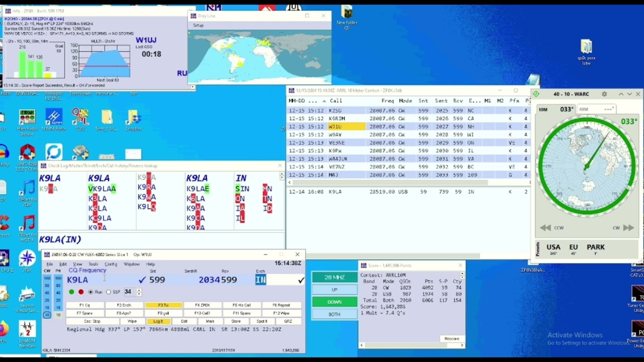
Task: Select the PARK rotor preset
Action: pos(596,249)
